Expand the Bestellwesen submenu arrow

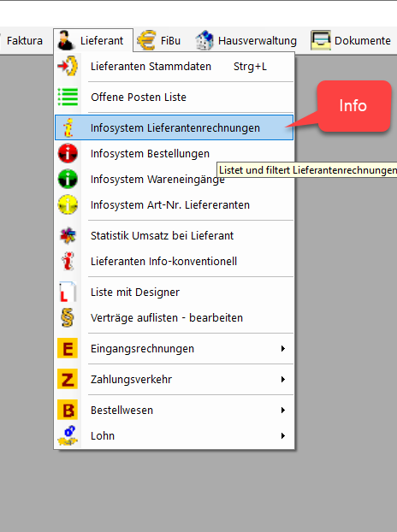click(x=283, y=411)
